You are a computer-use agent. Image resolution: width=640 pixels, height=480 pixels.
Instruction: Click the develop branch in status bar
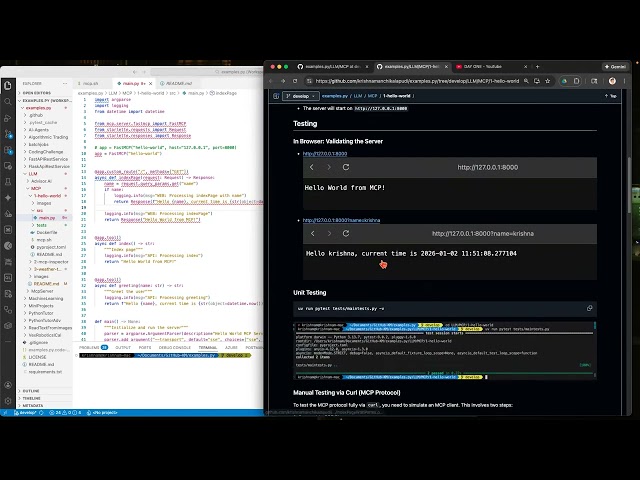[x=25, y=413]
